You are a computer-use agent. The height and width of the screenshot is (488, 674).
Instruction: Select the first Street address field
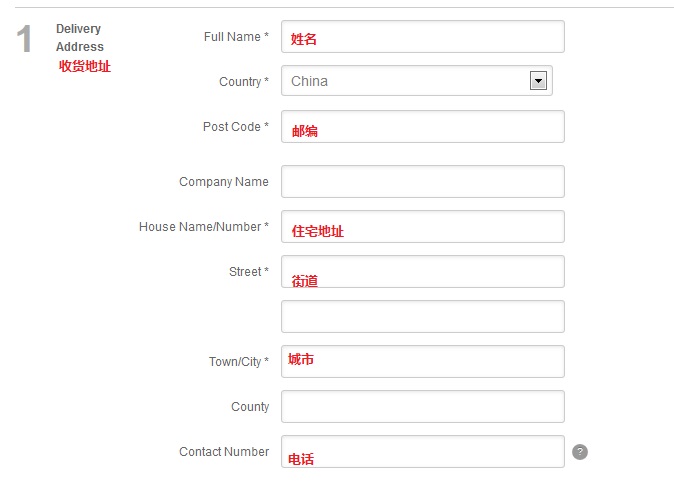pos(423,271)
